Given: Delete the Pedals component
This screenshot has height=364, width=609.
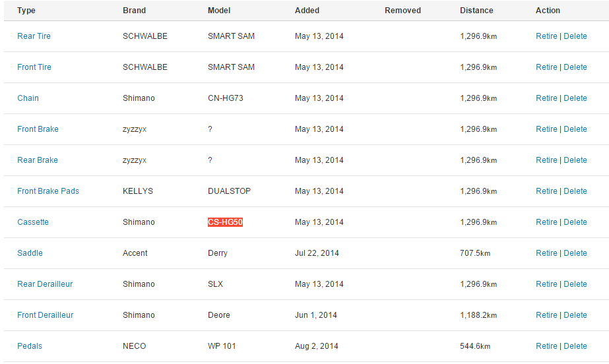Looking at the screenshot, I should click(575, 346).
